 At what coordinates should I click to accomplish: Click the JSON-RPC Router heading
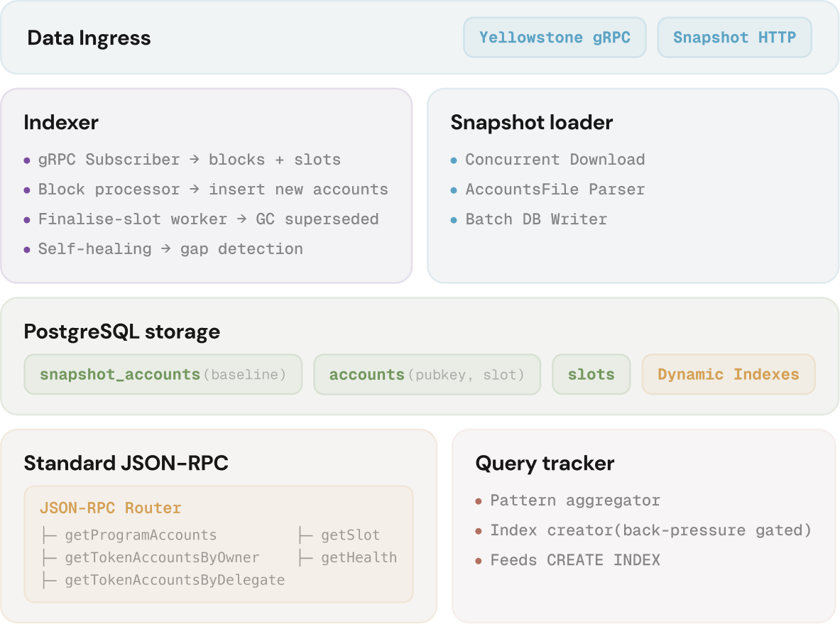click(x=110, y=508)
